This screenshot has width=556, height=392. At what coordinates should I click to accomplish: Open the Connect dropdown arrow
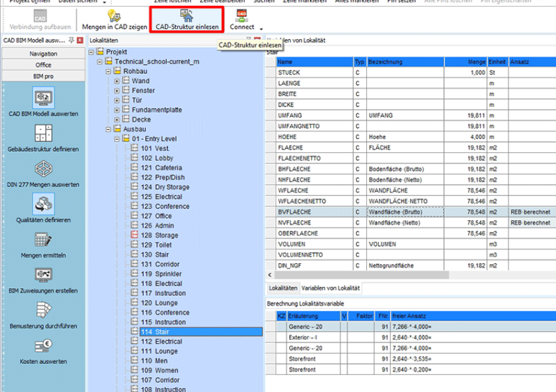[x=261, y=29]
